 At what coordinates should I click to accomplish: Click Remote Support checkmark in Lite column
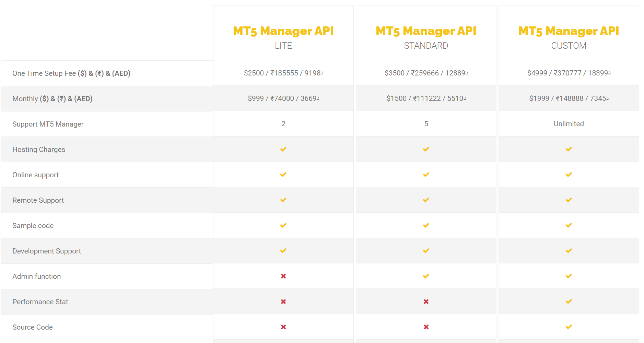point(283,200)
